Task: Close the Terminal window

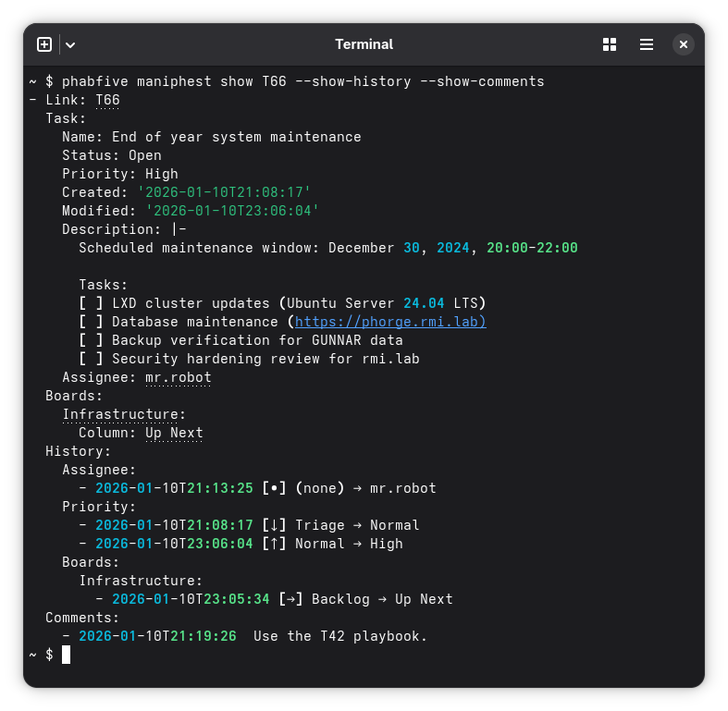Action: point(684,44)
